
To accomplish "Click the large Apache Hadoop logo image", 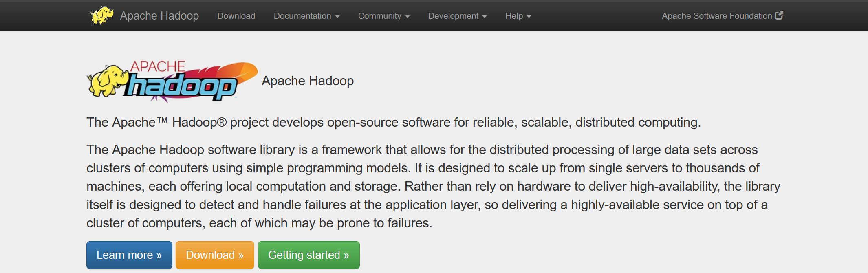I will click(172, 81).
